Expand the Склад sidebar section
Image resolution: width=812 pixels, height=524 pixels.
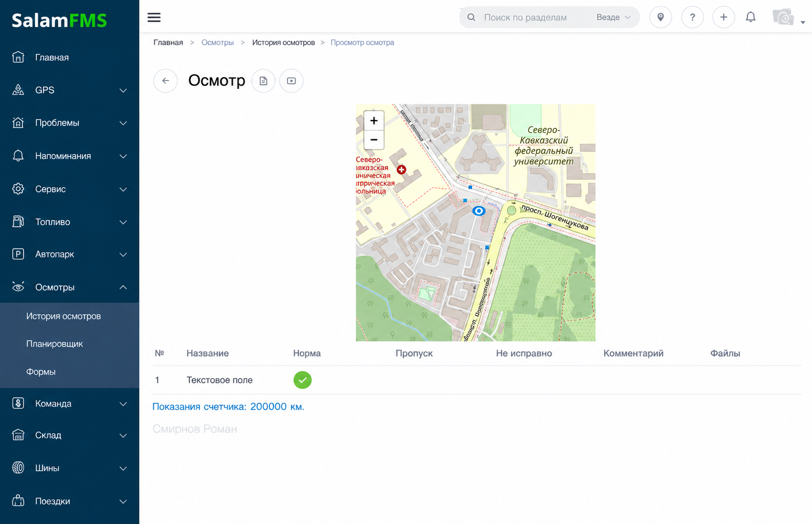tap(70, 435)
